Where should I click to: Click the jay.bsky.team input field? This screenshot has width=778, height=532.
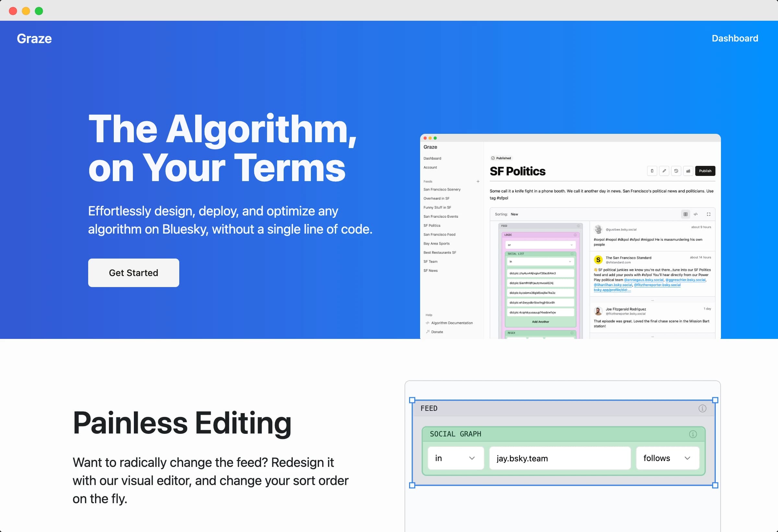558,458
